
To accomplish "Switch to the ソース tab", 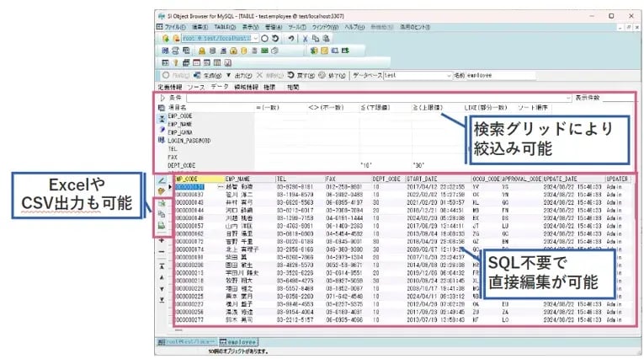I will (x=195, y=86).
